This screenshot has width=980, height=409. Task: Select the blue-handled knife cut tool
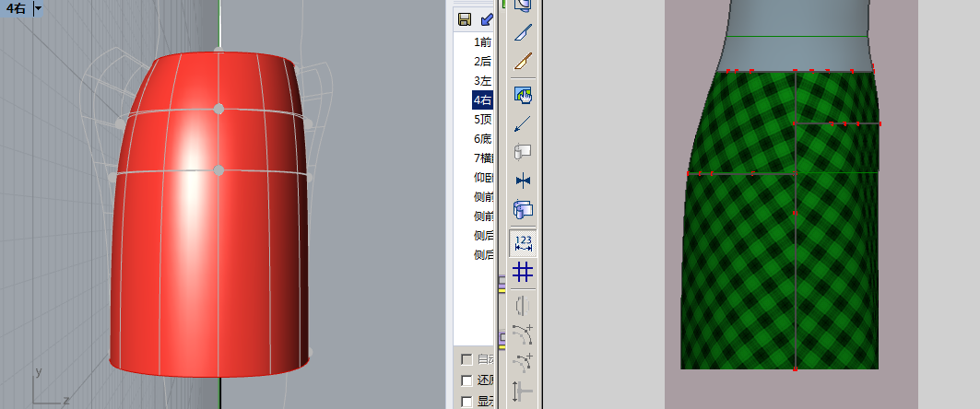click(524, 32)
